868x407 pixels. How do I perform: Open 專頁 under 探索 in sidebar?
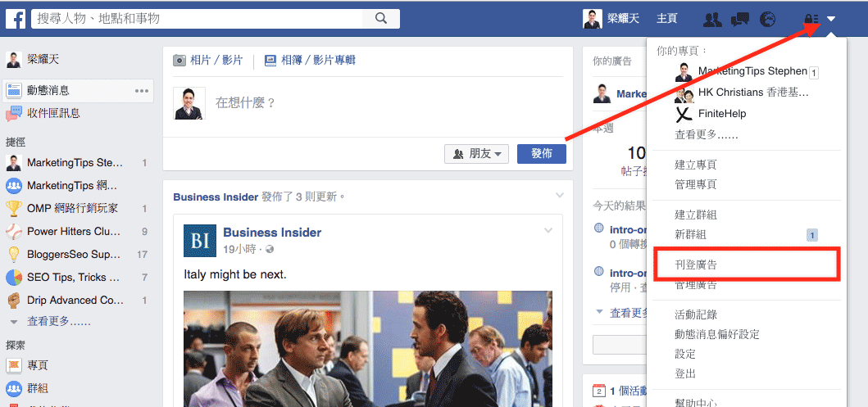coord(38,365)
